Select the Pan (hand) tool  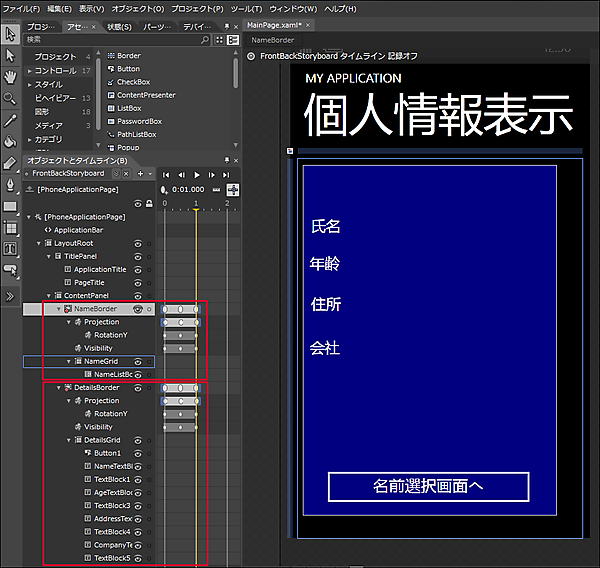(10, 76)
